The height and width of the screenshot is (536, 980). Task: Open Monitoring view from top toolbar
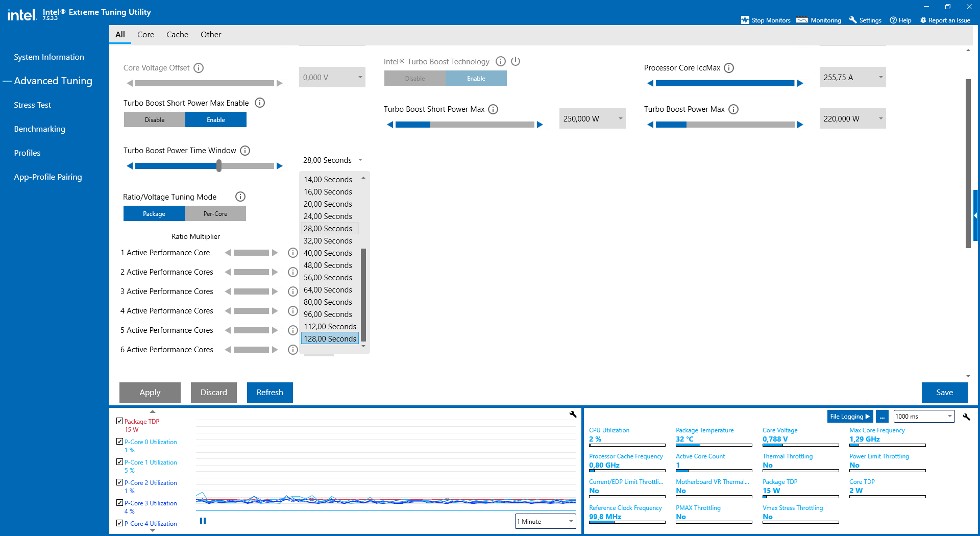point(819,20)
